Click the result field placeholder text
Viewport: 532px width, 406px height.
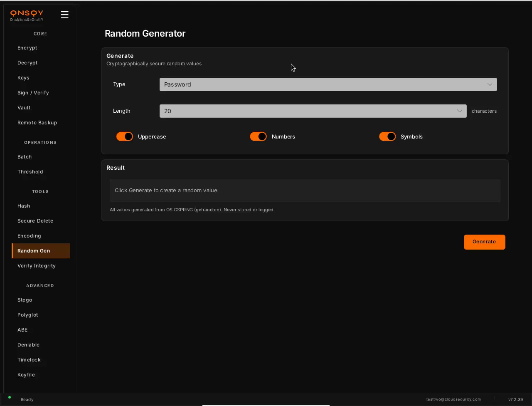point(166,191)
